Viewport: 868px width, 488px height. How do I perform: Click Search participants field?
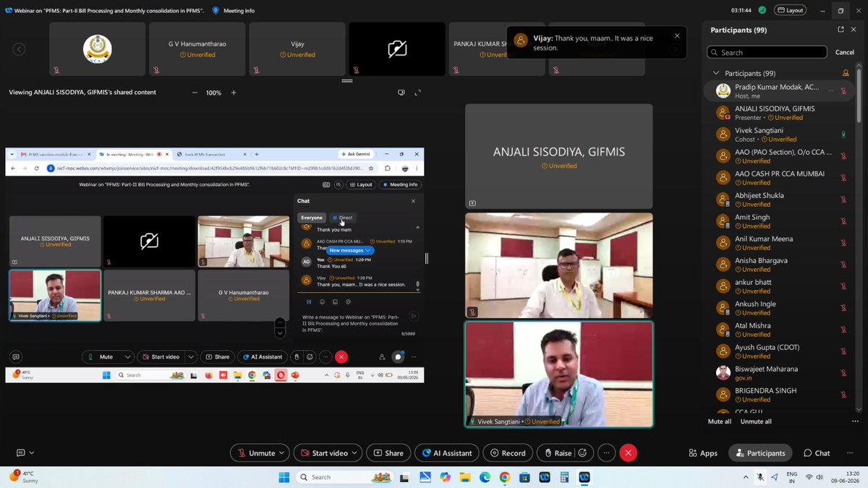coord(767,52)
